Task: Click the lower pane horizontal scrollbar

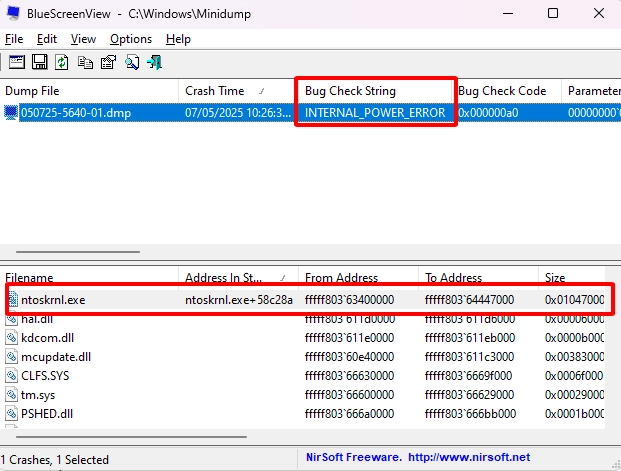Action: [x=131, y=437]
